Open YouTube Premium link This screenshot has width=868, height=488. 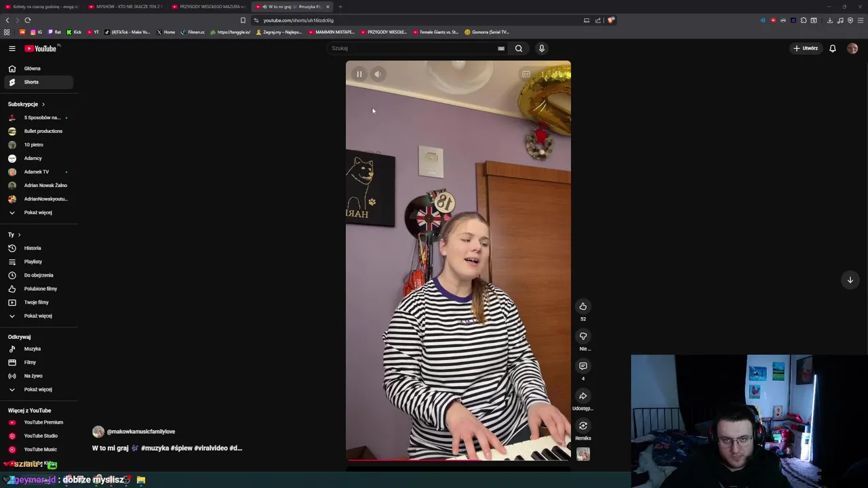pyautogui.click(x=39, y=422)
